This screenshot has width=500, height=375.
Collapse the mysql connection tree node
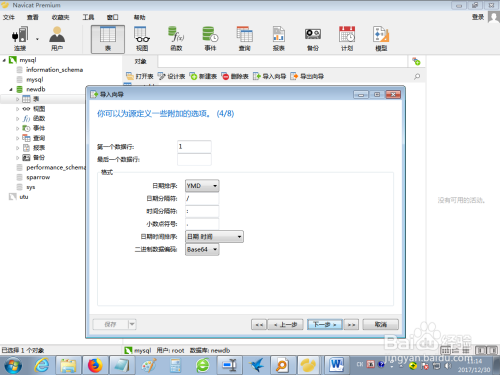coord(4,60)
